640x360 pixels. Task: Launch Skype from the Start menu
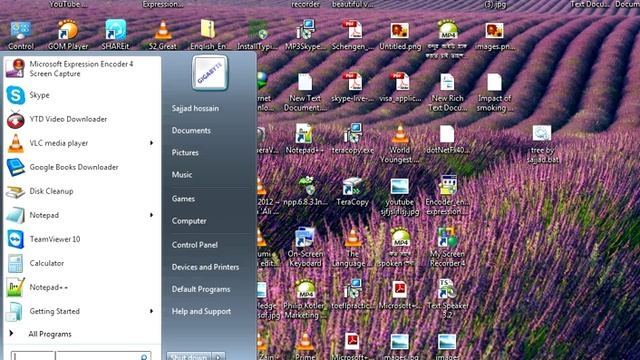(x=82, y=95)
